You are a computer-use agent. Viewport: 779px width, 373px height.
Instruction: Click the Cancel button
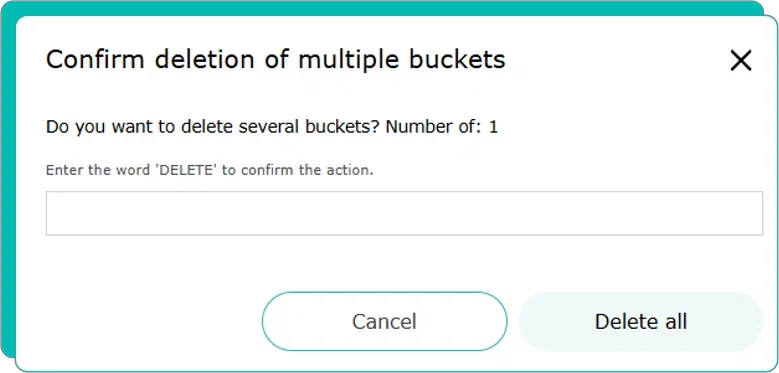tap(385, 321)
